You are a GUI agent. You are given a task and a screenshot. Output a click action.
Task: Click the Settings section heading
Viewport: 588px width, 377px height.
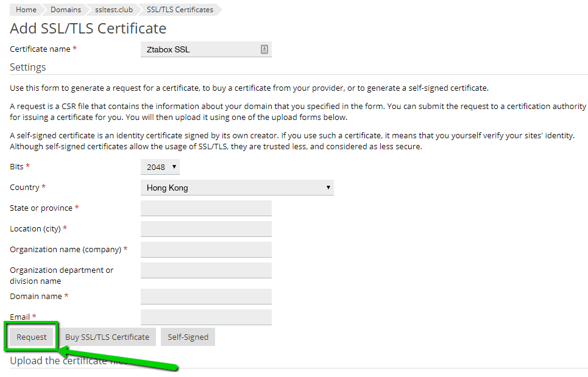28,67
